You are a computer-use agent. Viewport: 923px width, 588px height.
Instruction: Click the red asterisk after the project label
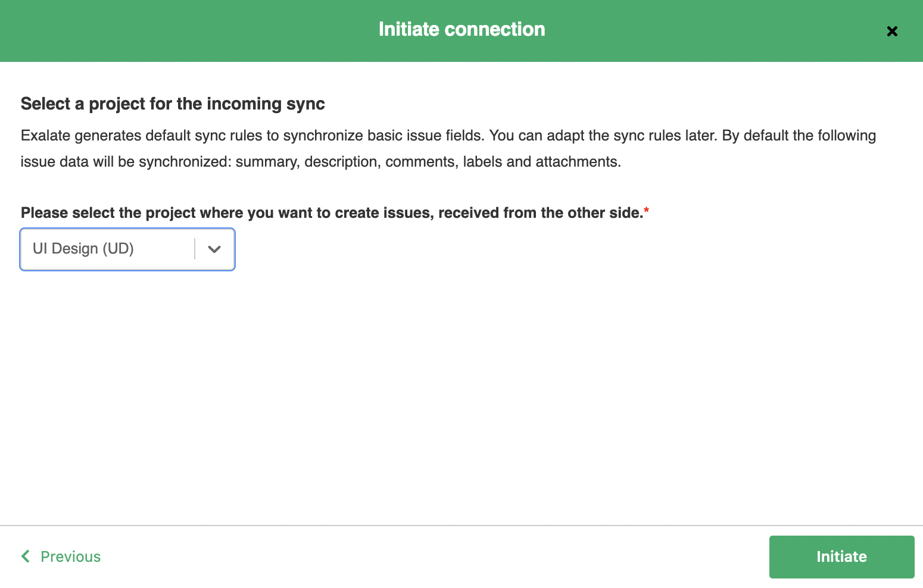(x=647, y=209)
